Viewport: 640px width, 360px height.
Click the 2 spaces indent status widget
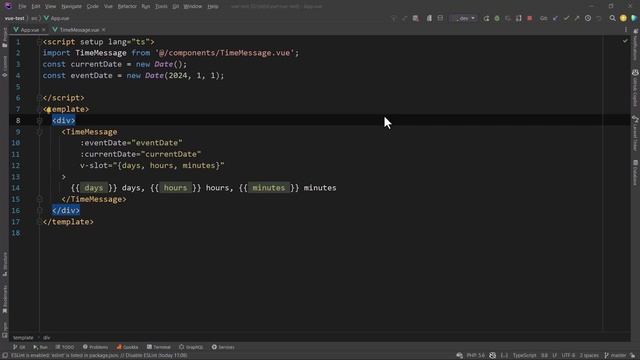[x=589, y=356]
